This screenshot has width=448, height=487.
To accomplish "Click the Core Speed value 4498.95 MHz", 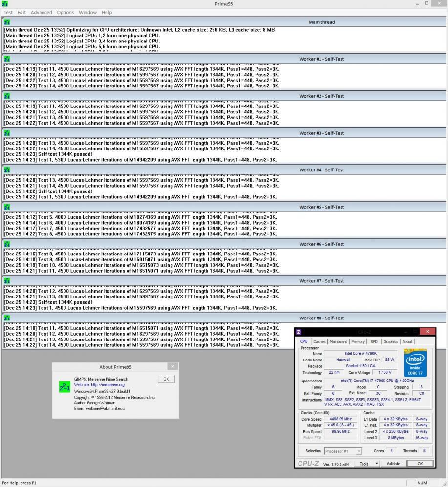I will [341, 419].
